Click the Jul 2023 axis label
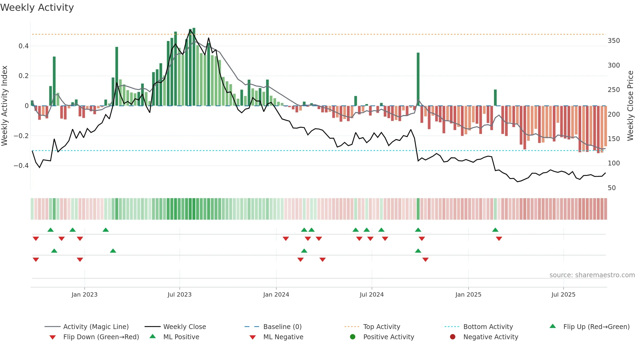644x362 pixels. click(180, 294)
